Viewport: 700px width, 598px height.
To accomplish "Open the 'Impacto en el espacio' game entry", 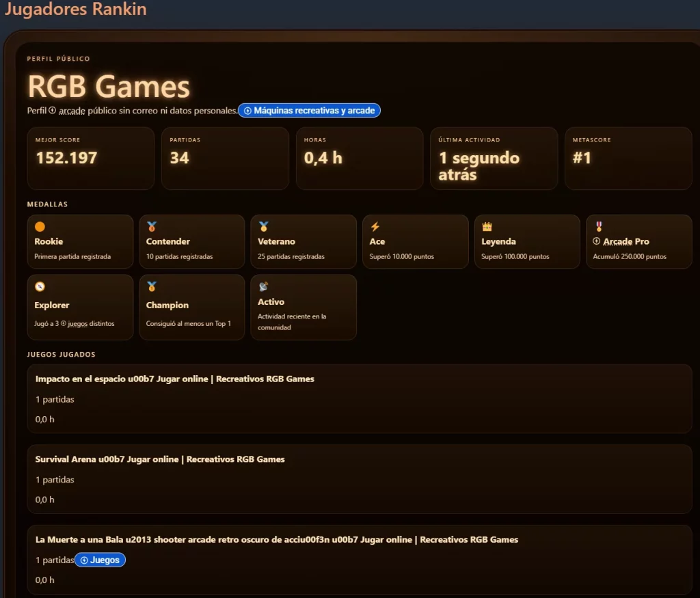I will tap(174, 379).
